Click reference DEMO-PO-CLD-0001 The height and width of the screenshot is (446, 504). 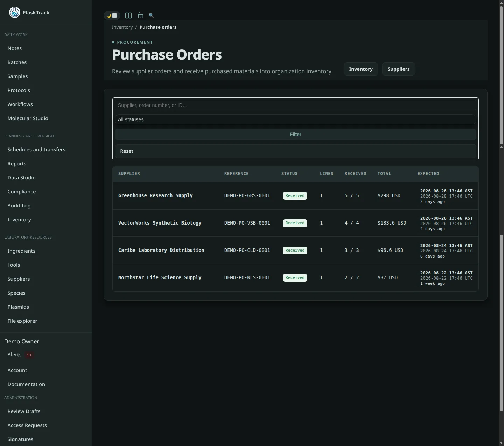point(247,250)
